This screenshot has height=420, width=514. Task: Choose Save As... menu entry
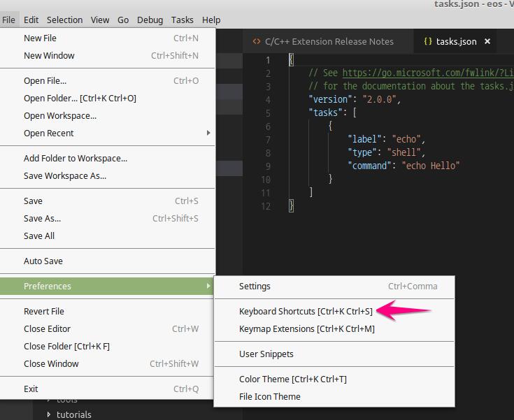[108, 219]
